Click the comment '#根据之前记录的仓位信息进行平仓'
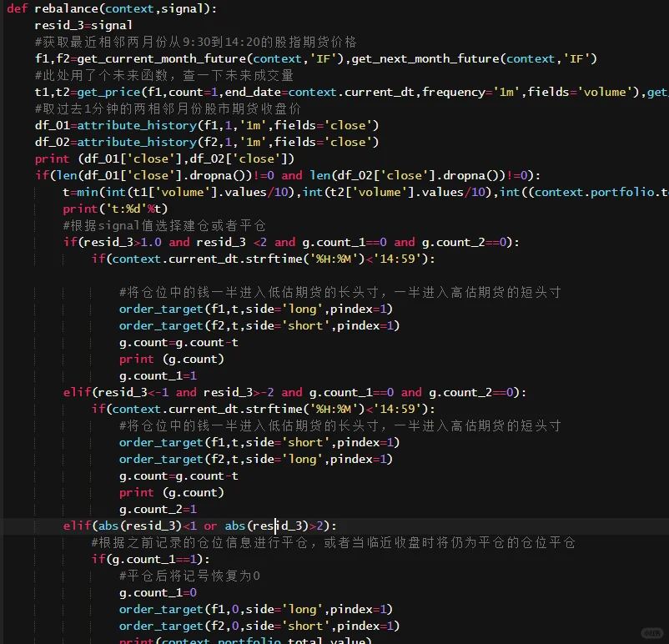Image resolution: width=669 pixels, height=644 pixels. (333, 542)
